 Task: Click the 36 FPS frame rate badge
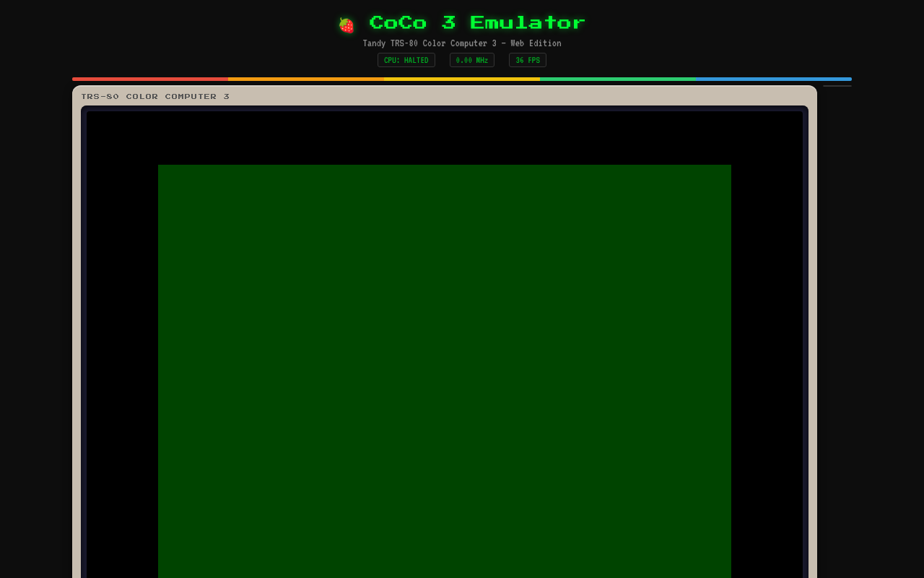(527, 60)
